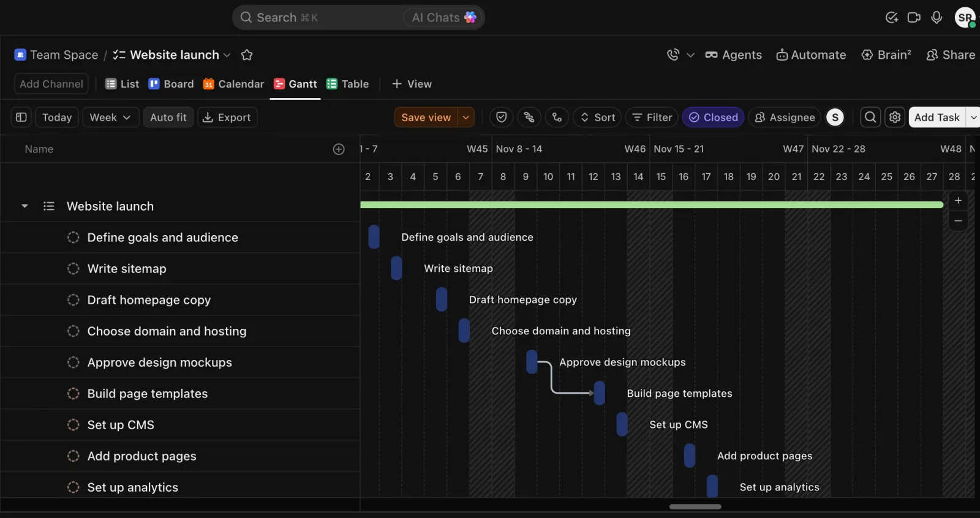Zoom out the Gantt with minus button
980x518 pixels.
click(x=958, y=221)
